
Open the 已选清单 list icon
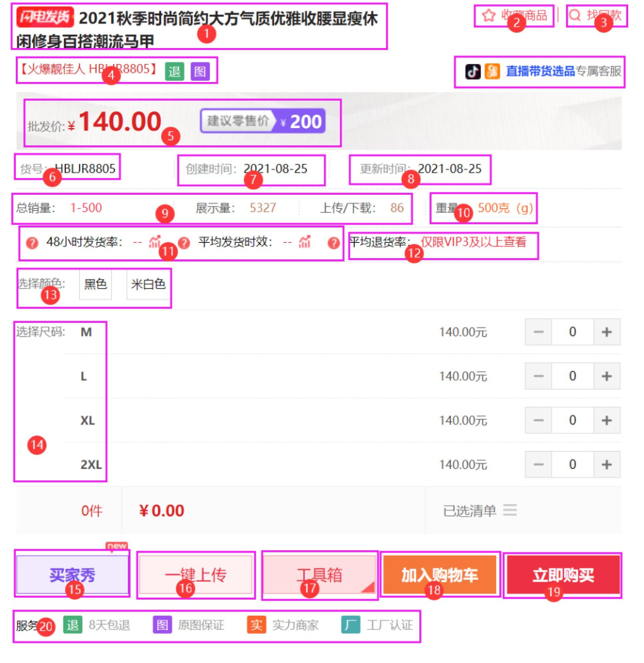510,509
